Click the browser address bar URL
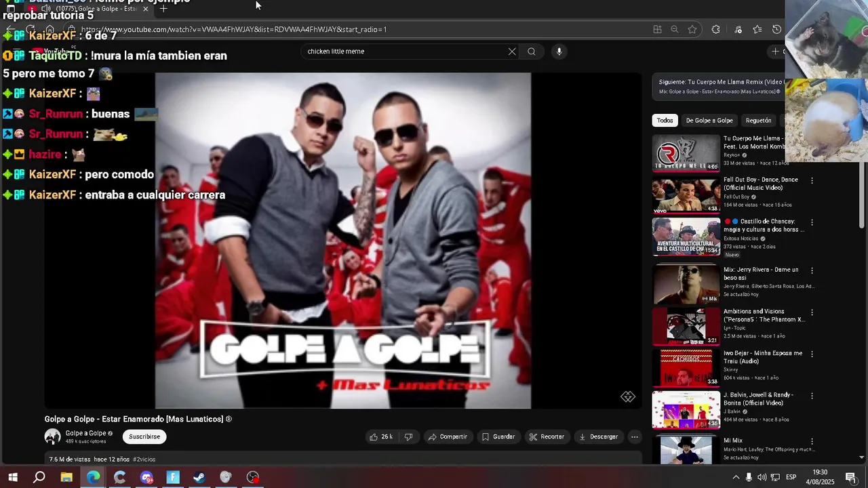 [234, 29]
